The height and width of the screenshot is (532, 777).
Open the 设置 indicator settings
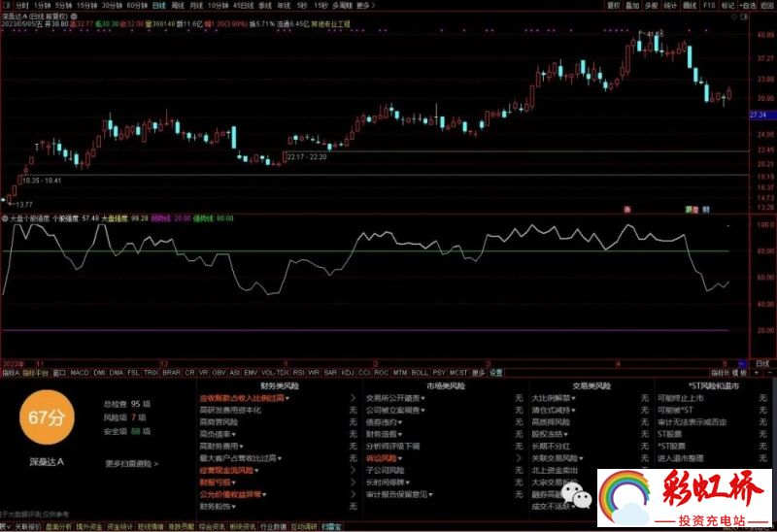click(496, 373)
